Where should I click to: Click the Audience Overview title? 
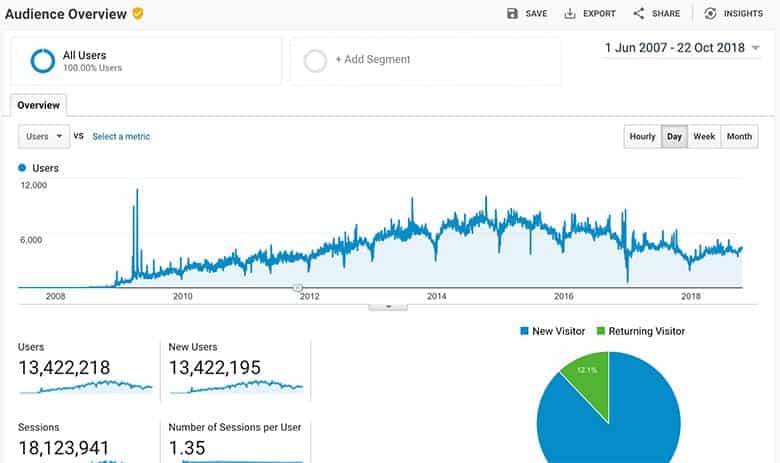[x=66, y=14]
